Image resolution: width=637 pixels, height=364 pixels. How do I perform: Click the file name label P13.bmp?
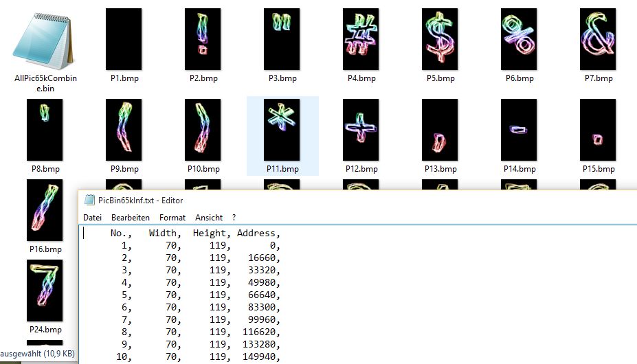440,168
